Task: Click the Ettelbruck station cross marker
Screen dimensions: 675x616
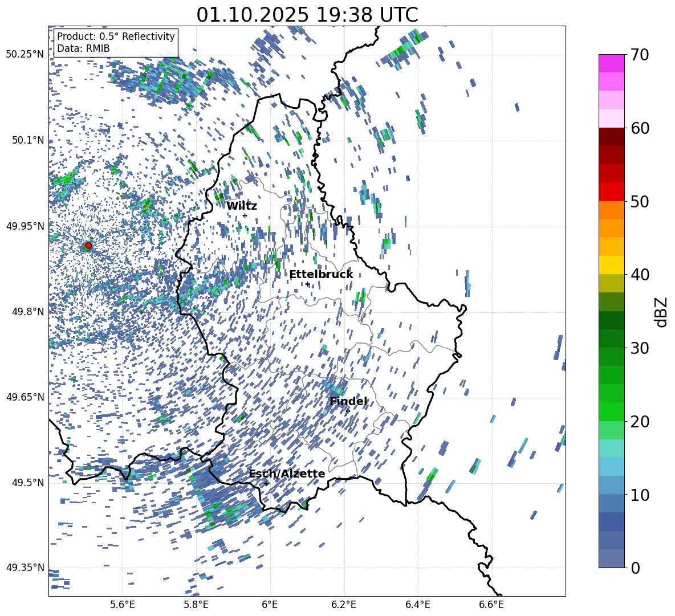Action: 307,284
